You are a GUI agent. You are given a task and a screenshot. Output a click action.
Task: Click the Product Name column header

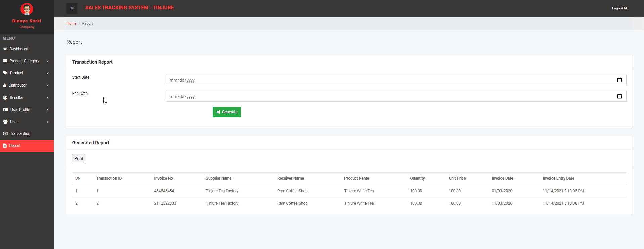[357, 178]
